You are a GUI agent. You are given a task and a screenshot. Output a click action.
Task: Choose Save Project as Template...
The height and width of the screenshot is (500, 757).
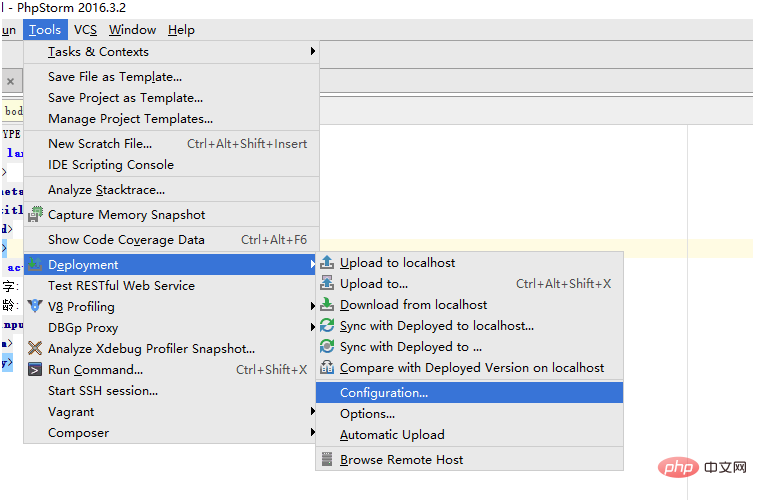[x=171, y=98]
